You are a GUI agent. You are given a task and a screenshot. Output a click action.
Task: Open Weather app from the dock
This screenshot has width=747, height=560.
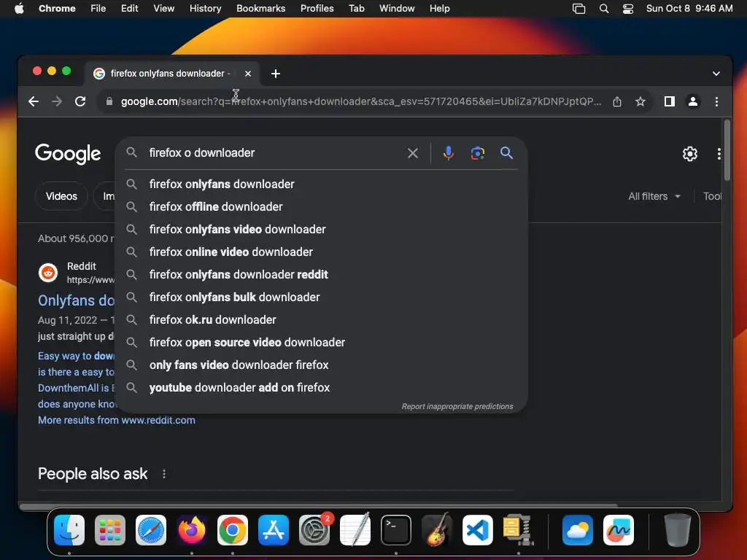pyautogui.click(x=578, y=530)
